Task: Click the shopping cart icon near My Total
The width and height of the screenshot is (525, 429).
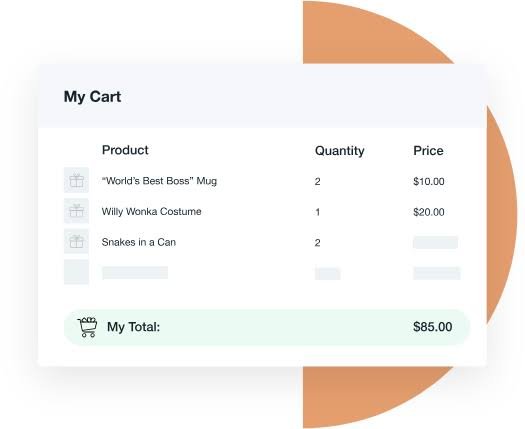Action: coord(87,327)
